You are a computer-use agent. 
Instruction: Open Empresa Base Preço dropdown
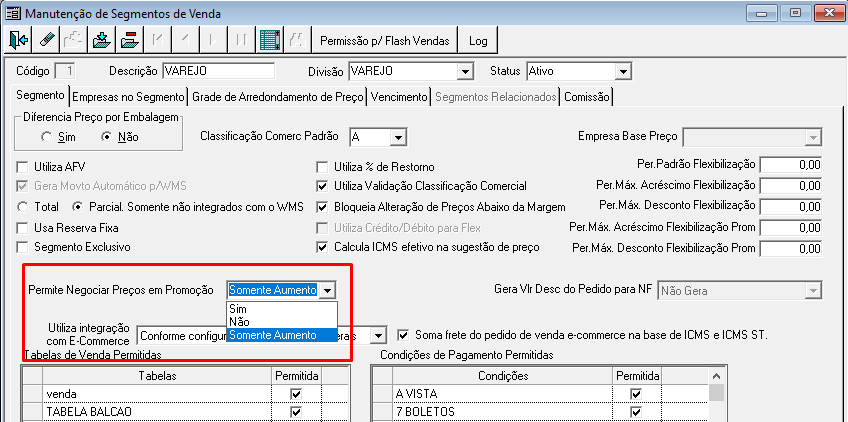(812, 137)
